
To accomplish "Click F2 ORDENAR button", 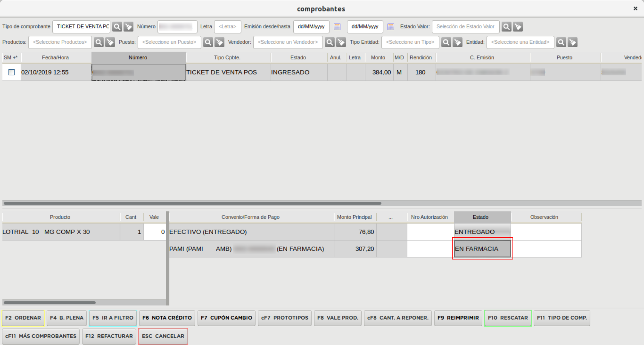I will tap(23, 318).
